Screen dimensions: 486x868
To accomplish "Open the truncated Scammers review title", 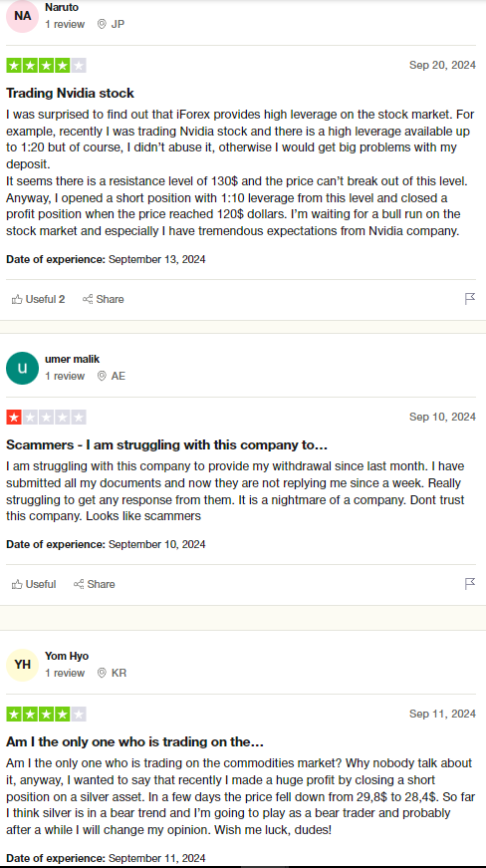I will (x=167, y=445).
